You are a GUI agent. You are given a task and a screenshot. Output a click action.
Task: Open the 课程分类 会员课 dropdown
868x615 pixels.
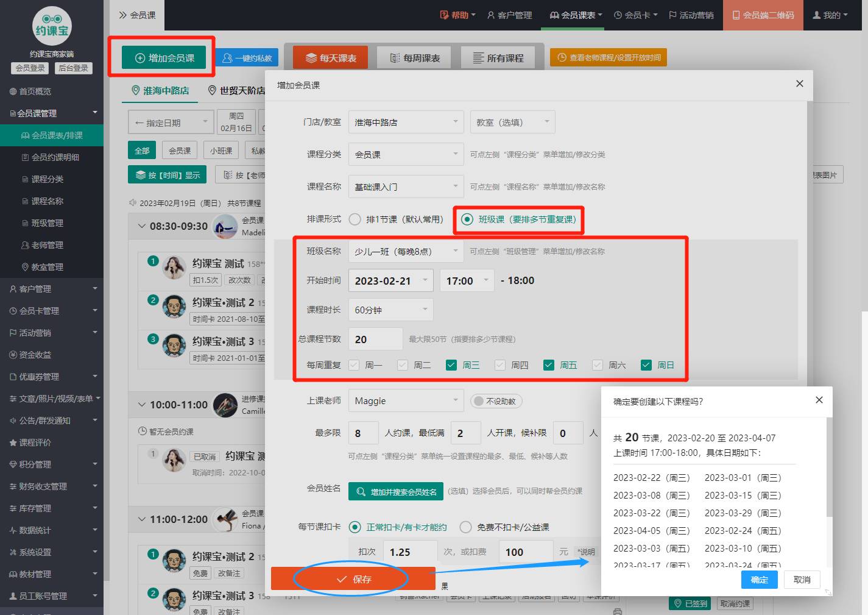pos(406,154)
